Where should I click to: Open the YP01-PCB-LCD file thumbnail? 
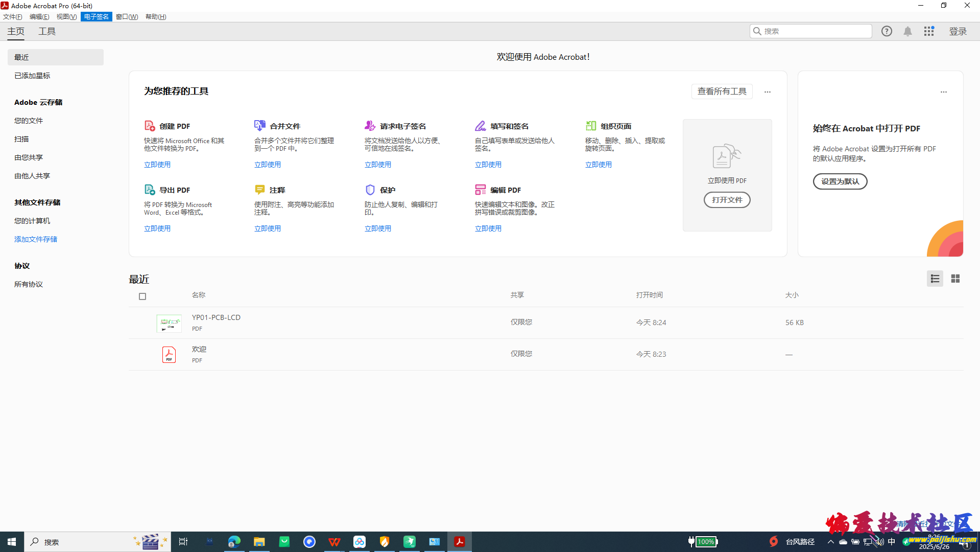169,323
